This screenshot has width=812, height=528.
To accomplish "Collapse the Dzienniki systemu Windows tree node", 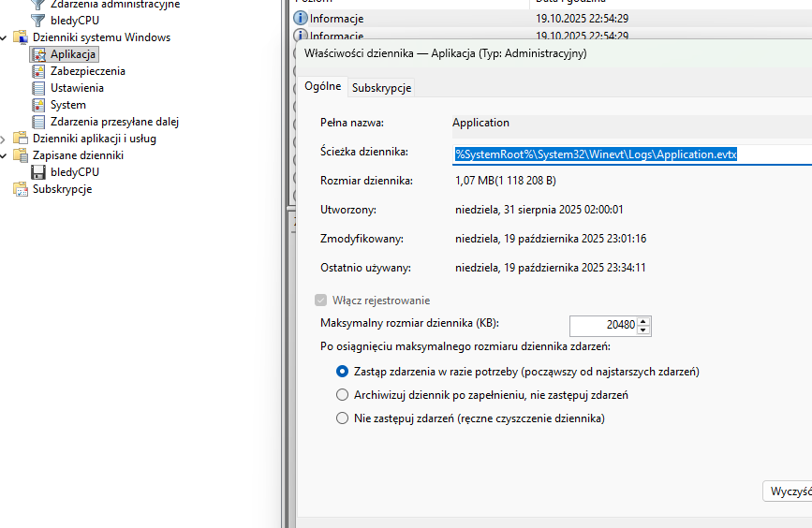I will pos(4,37).
